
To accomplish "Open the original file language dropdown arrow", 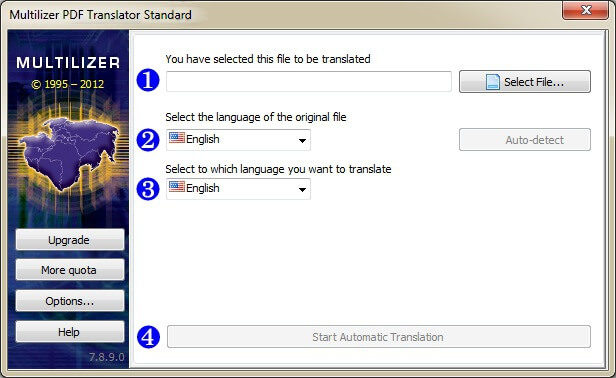I will click(x=302, y=140).
